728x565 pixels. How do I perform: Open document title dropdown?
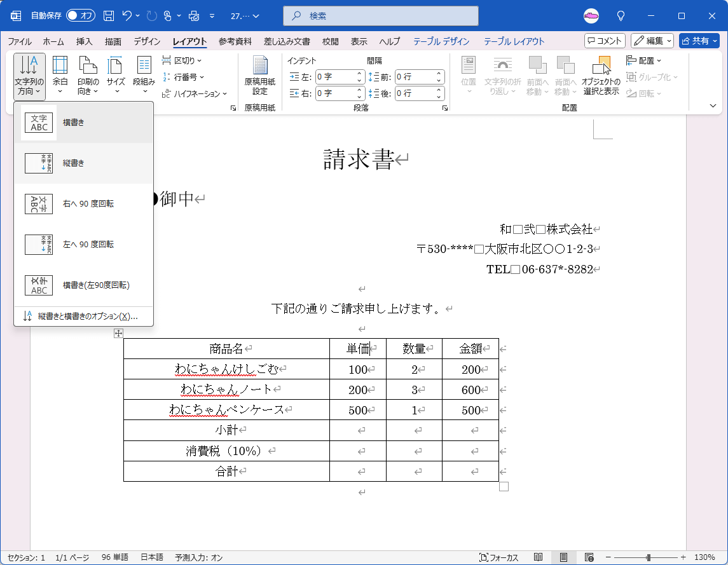coord(245,16)
